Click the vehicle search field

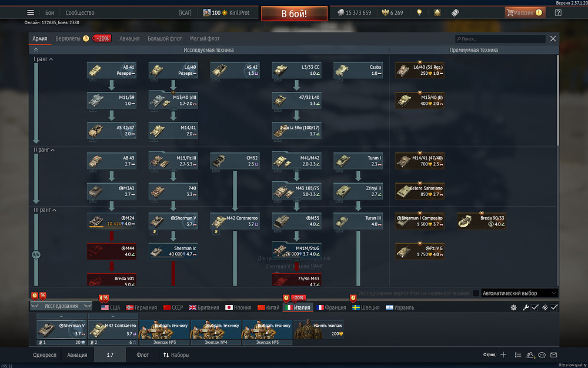(x=500, y=39)
